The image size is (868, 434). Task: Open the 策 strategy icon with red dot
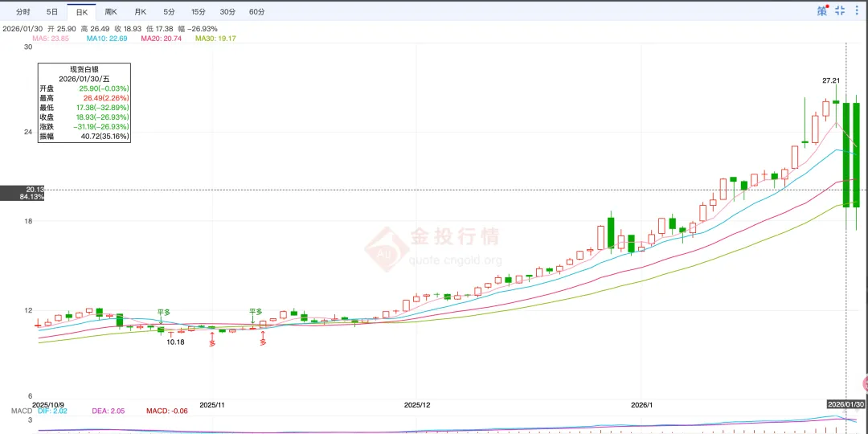click(x=823, y=10)
